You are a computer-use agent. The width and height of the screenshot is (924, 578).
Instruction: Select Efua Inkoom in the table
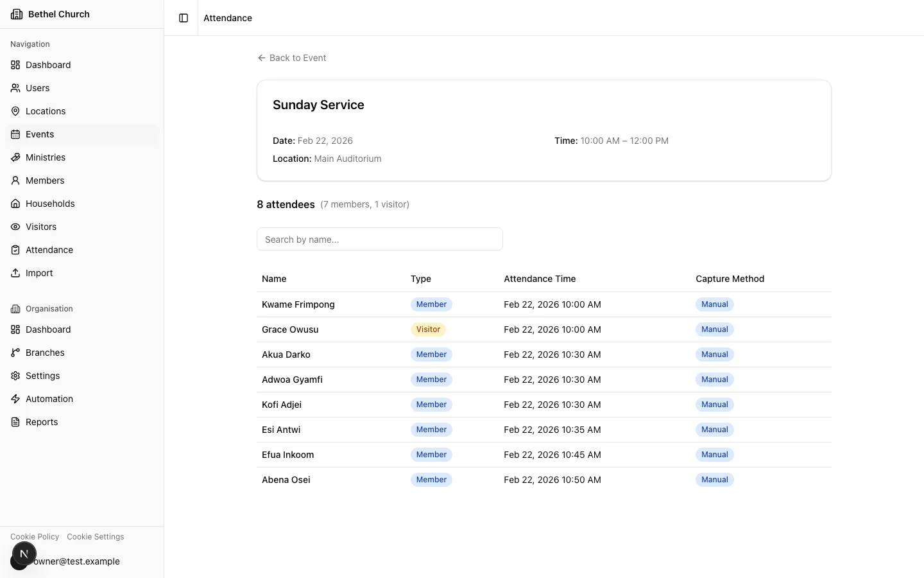[x=288, y=455]
